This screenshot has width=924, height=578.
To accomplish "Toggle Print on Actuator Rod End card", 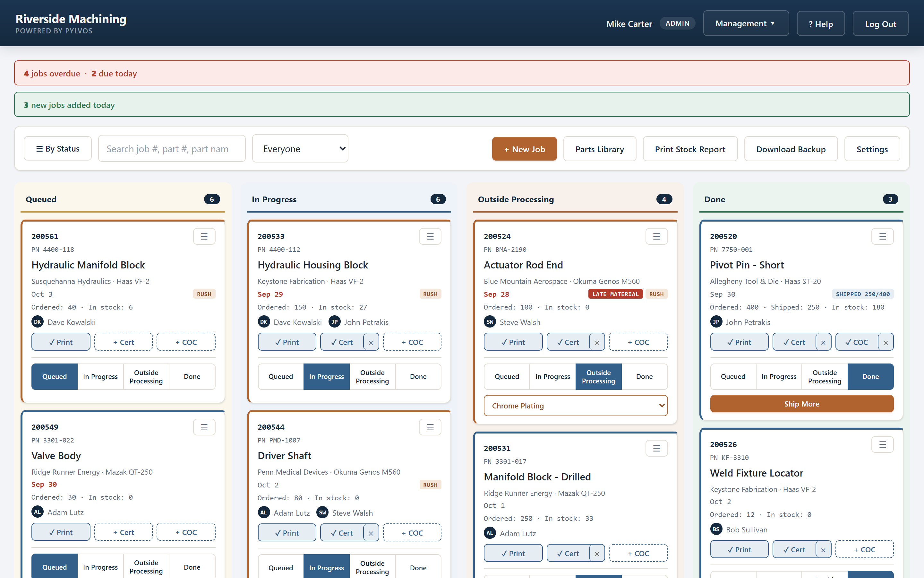I will coord(513,342).
